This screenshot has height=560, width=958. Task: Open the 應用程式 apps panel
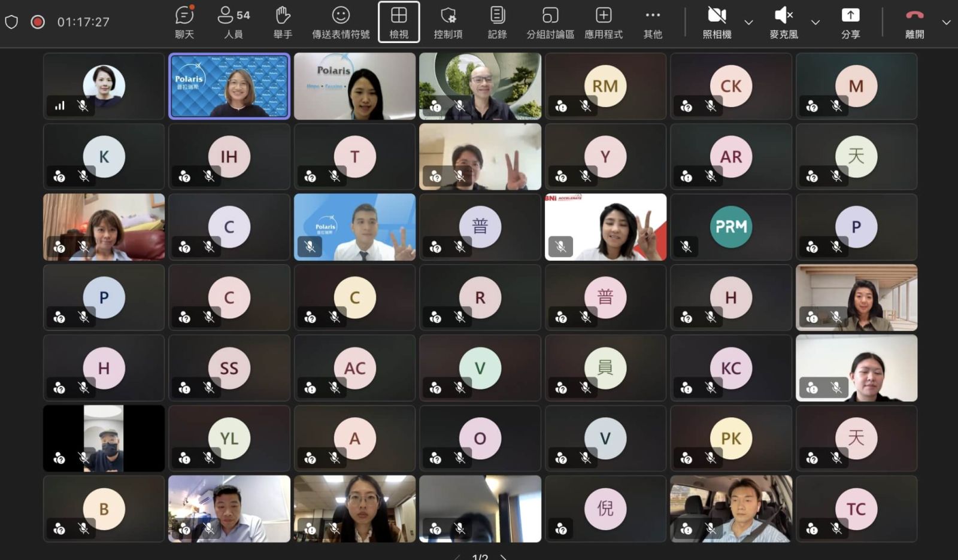coord(604,22)
